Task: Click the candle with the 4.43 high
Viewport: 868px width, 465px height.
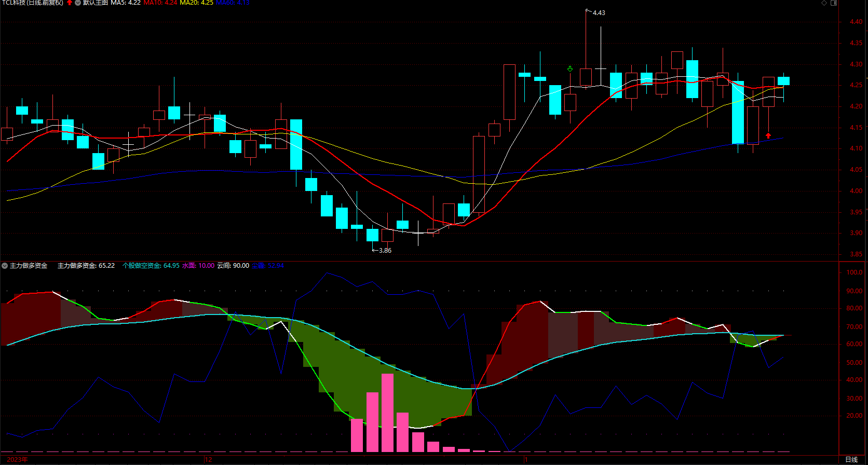Action: 586,49
